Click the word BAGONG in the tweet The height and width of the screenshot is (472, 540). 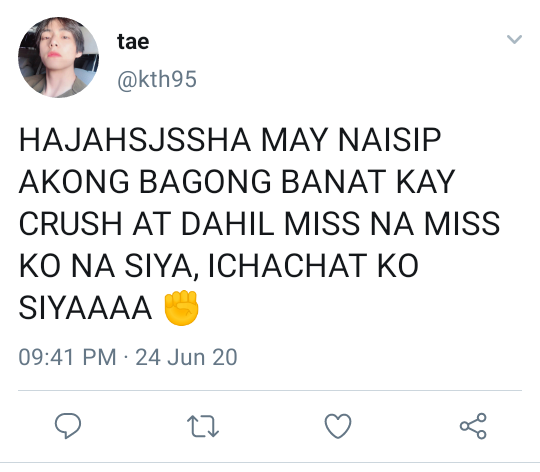click(x=205, y=182)
